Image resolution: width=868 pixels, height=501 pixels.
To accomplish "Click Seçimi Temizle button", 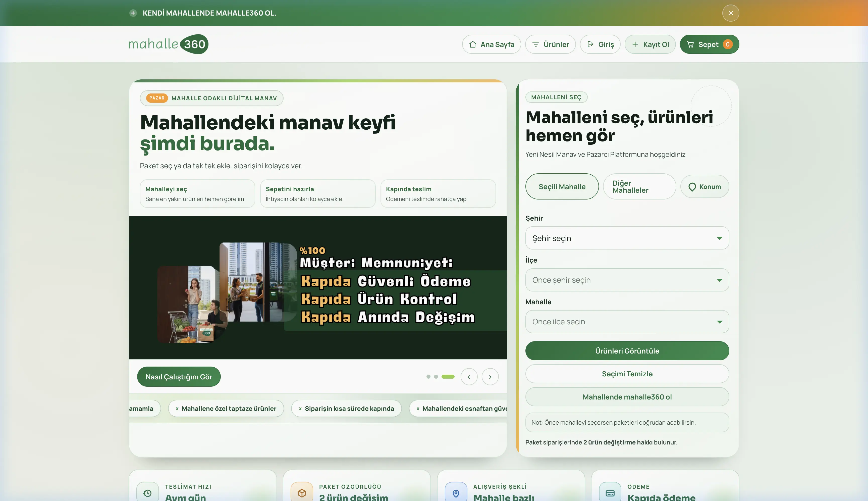I will tap(627, 374).
